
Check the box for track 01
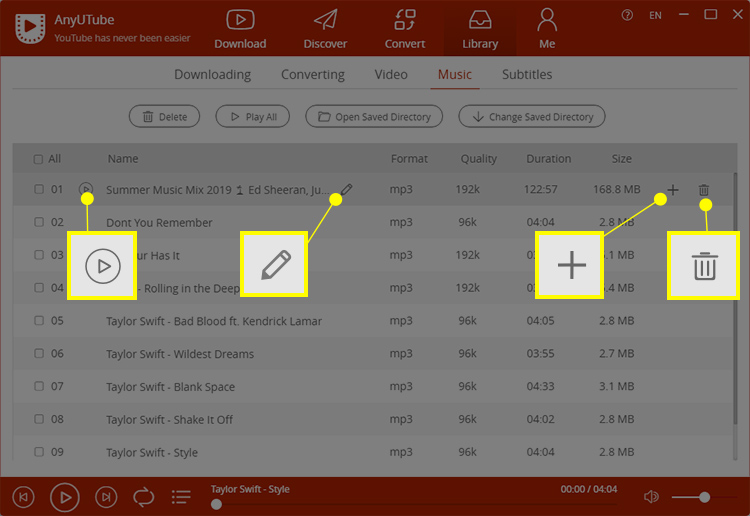click(x=39, y=189)
